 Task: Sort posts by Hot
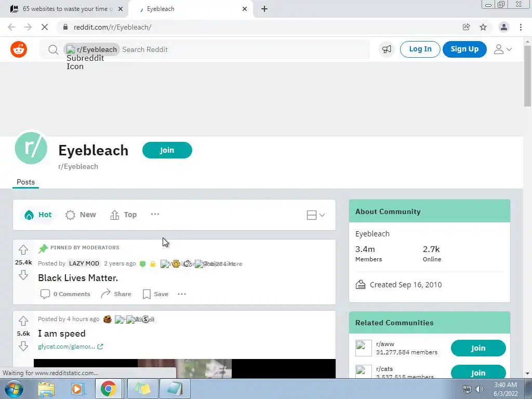[x=38, y=215]
